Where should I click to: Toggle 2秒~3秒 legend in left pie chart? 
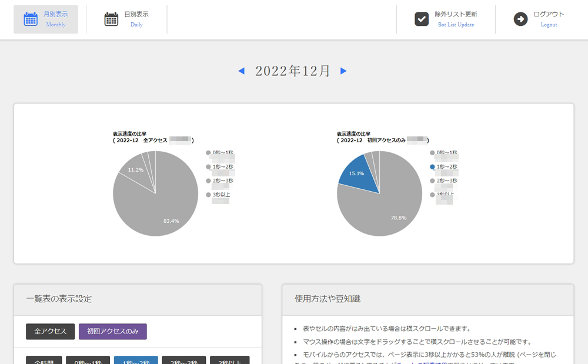click(220, 181)
